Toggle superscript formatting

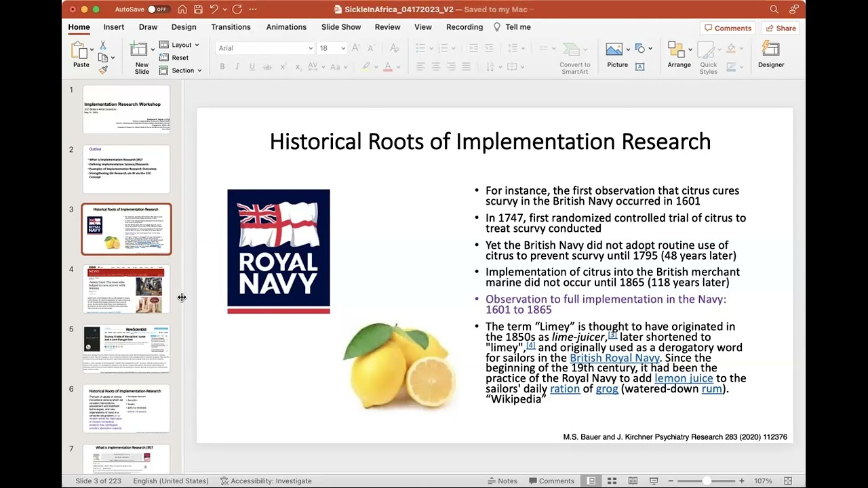point(283,66)
